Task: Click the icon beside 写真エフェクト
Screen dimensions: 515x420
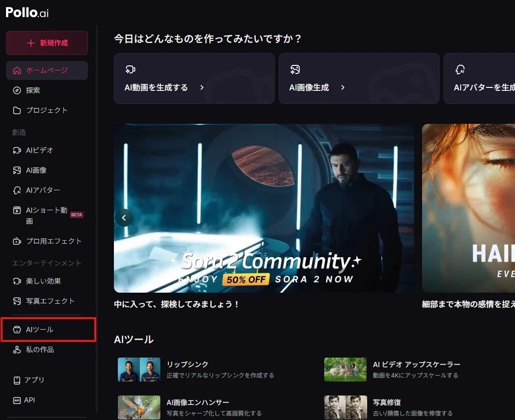Action: [x=17, y=301]
